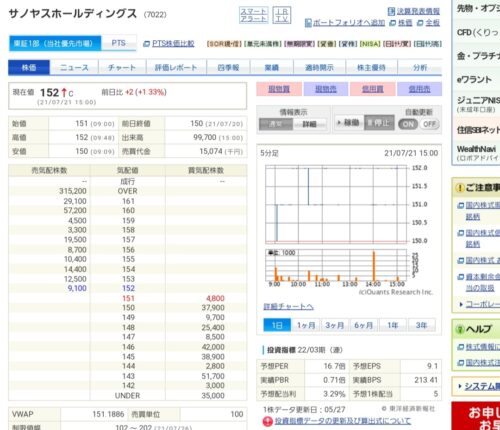Screen dimensions: 500x430
Task: Click ポートフォリオへ追加 link
Action: coord(349,23)
